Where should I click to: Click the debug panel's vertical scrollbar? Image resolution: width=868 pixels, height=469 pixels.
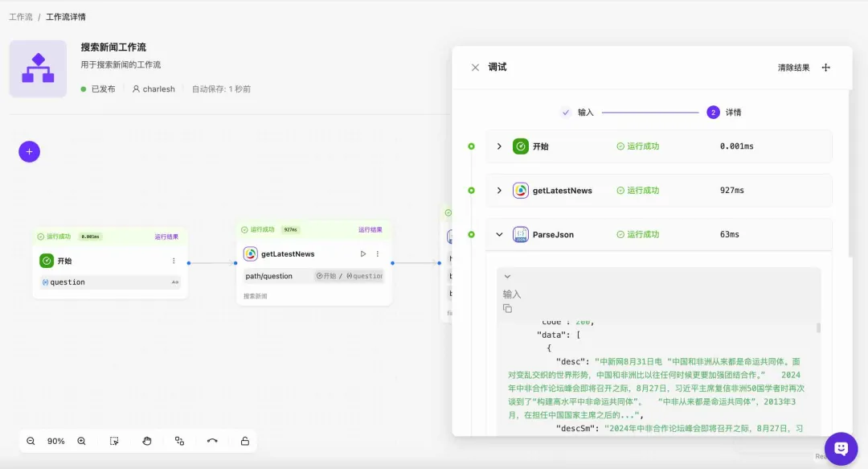click(850, 172)
